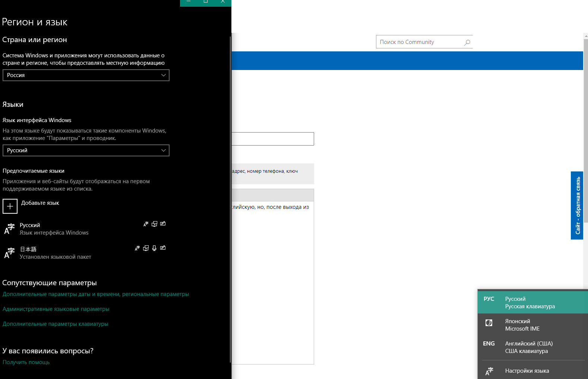
Task: Click handwriting feature icon on Русский row
Action: 163,224
